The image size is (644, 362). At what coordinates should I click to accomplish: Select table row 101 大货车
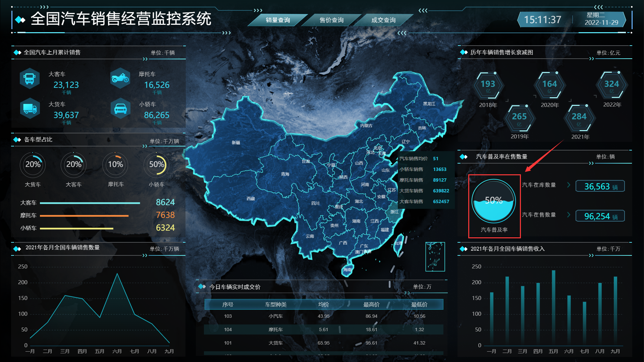click(324, 343)
